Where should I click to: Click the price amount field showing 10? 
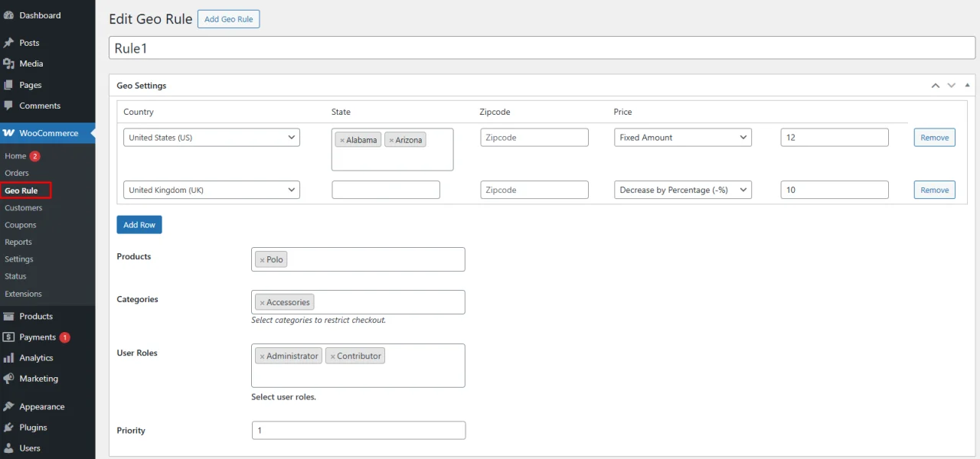[835, 190]
